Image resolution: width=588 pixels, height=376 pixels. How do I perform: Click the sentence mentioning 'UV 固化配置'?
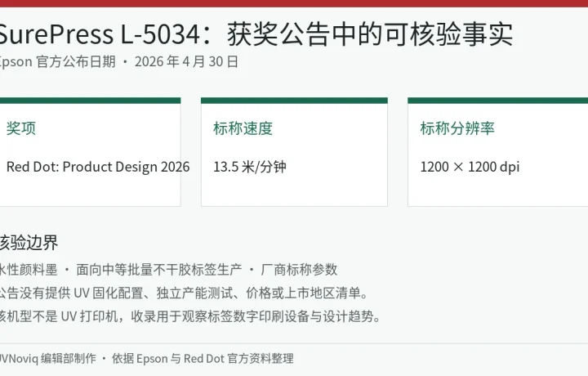point(185,293)
